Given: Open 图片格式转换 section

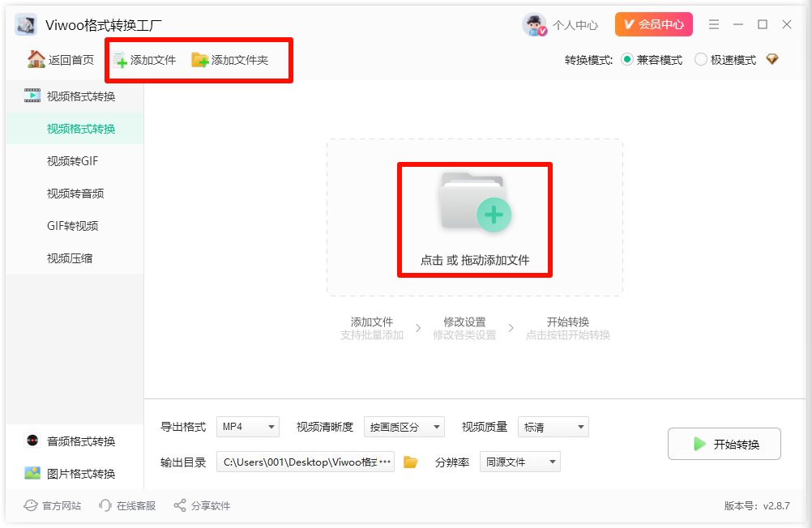Looking at the screenshot, I should pyautogui.click(x=75, y=473).
